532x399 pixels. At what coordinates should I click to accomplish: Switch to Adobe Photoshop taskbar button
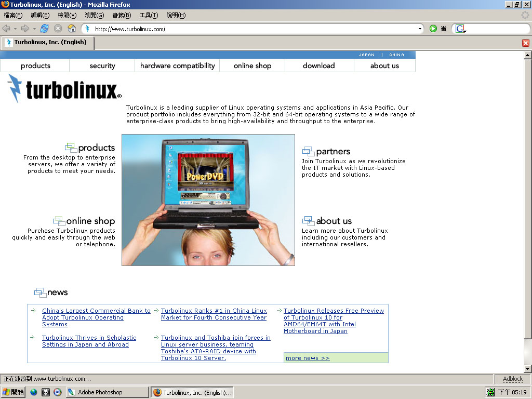click(x=107, y=393)
